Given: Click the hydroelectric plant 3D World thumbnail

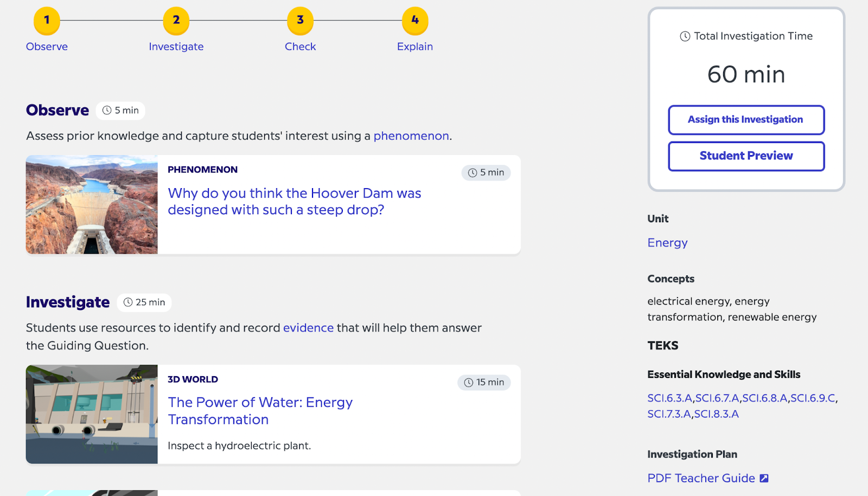Looking at the screenshot, I should click(92, 414).
